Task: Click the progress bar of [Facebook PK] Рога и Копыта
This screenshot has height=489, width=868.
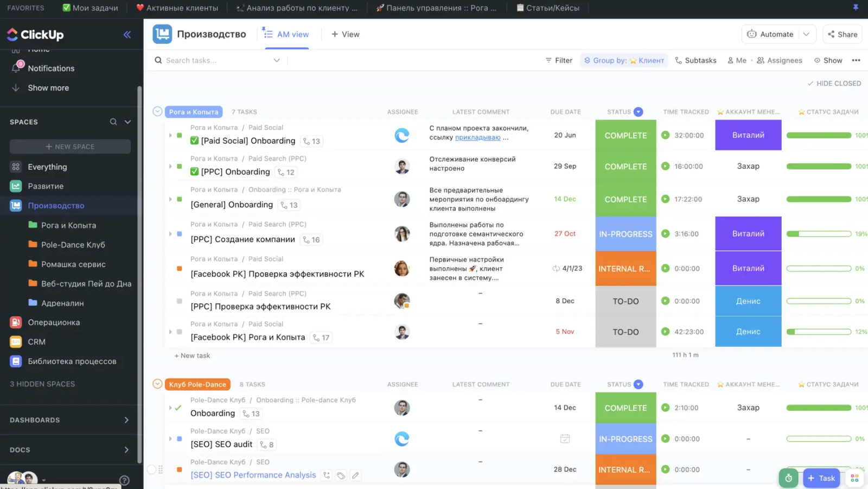Action: [819, 332]
